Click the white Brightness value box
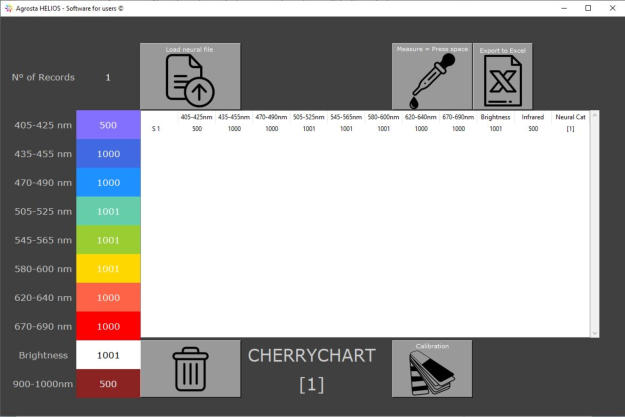 coord(108,355)
